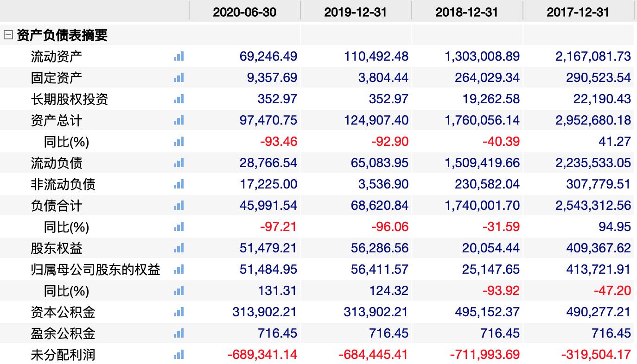
Task: Click the value 2,167,081.73 cell
Action: (x=593, y=56)
